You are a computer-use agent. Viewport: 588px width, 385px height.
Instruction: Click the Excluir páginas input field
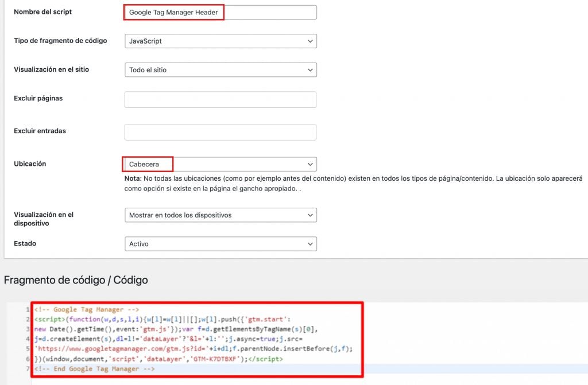click(220, 100)
